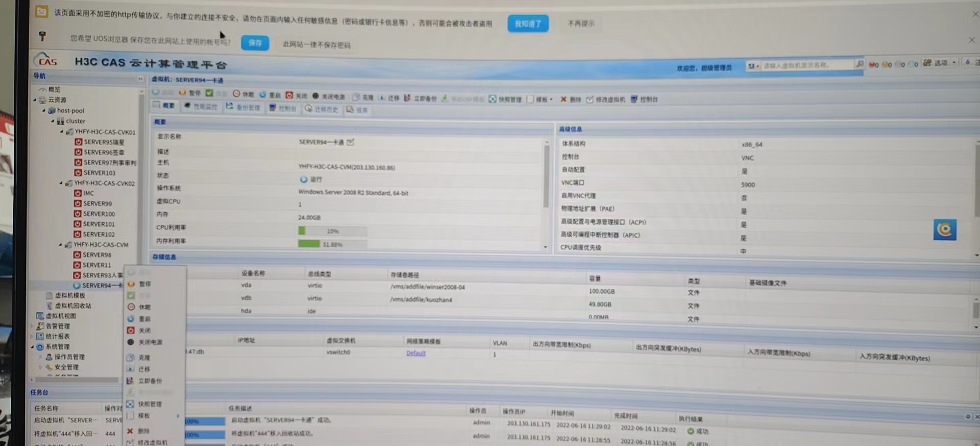
Task: Select SERVER98 in the navigation tree
Action: click(x=92, y=254)
